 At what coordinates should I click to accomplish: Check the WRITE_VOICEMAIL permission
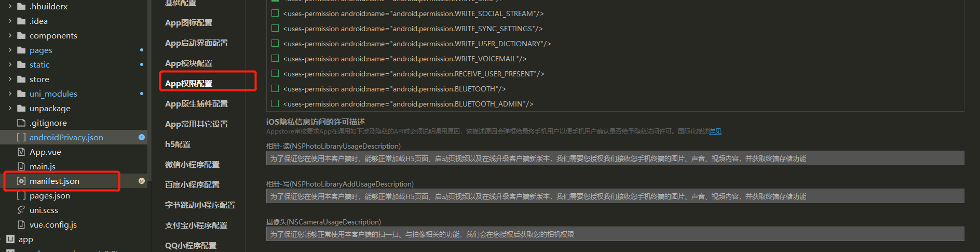(275, 58)
